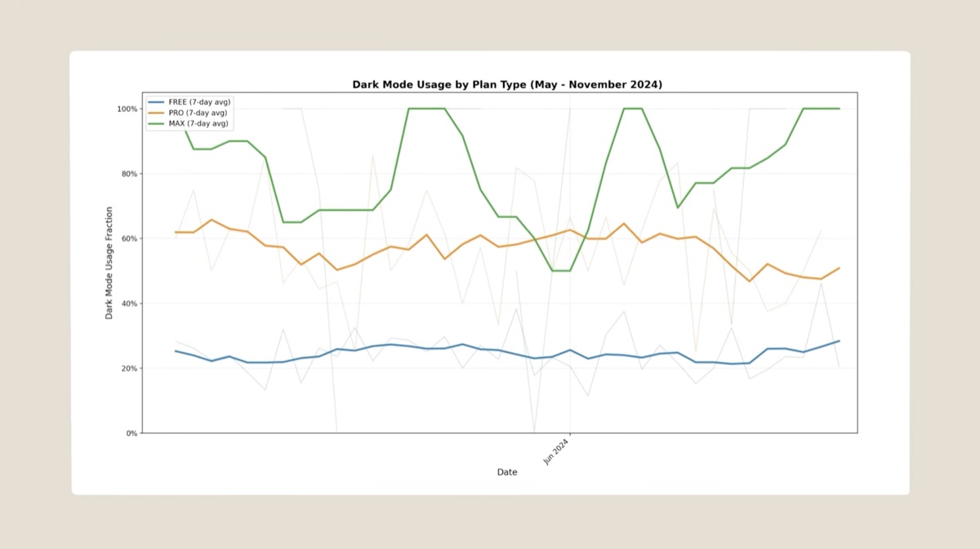Click the chart title text
Screen dimensions: 980x549
(x=506, y=84)
